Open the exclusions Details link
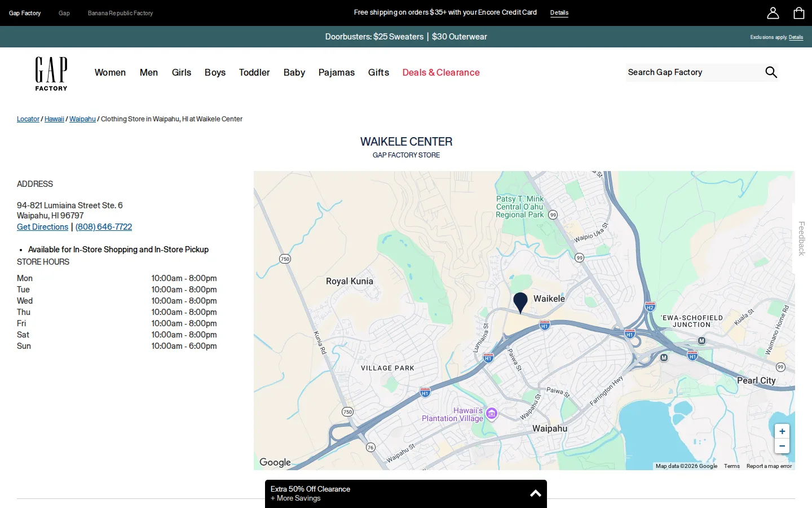The image size is (812, 508). [x=796, y=37]
